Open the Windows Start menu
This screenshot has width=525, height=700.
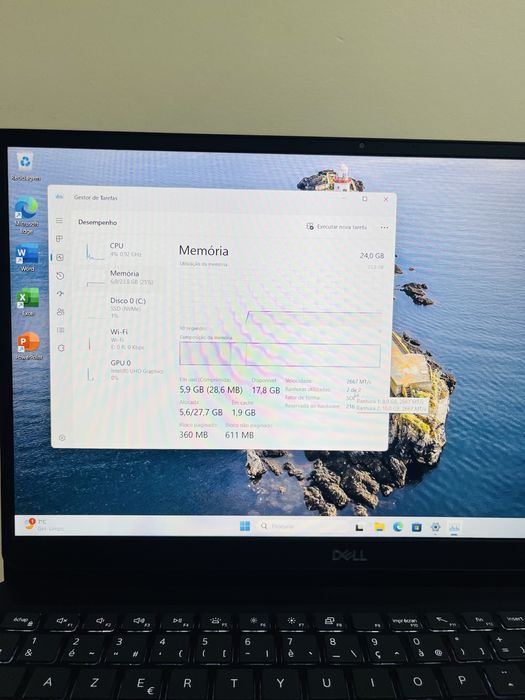tap(245, 526)
